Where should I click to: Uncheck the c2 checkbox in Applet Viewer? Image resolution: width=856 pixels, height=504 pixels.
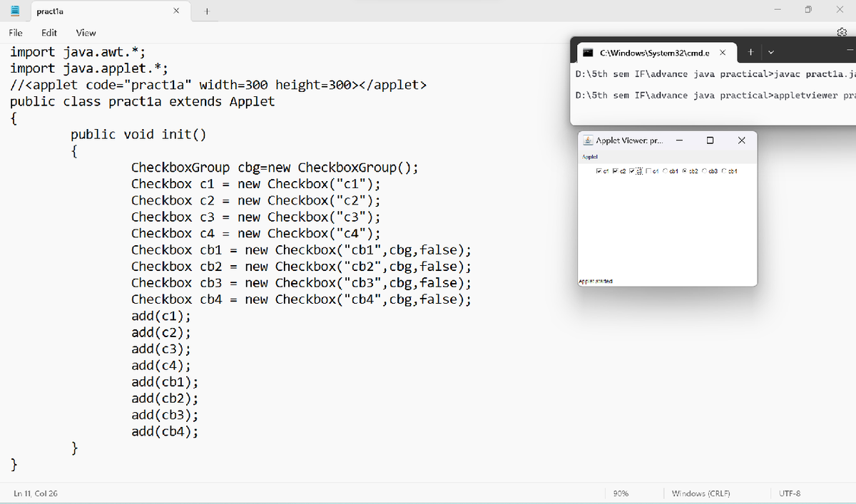coord(615,170)
